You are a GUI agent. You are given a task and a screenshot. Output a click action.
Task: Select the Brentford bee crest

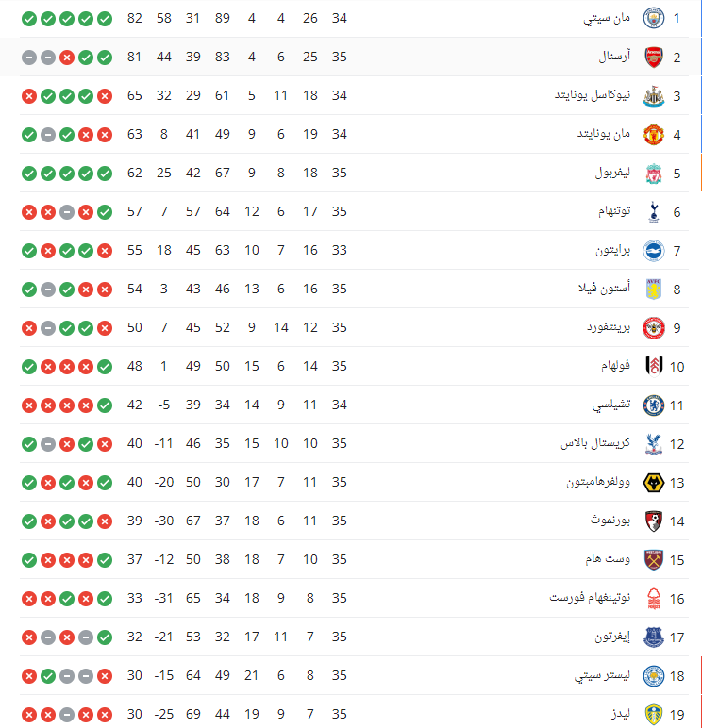pyautogui.click(x=653, y=327)
